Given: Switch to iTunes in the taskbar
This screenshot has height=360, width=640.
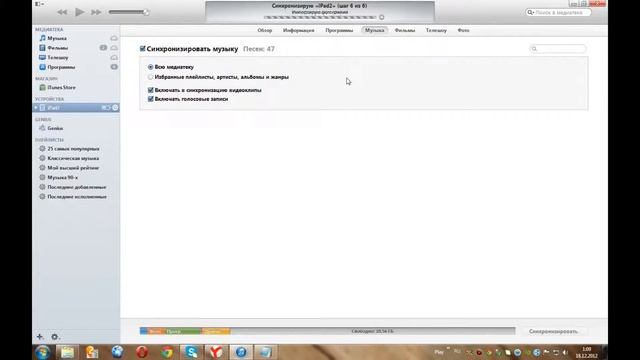Looking at the screenshot, I should coord(241,352).
